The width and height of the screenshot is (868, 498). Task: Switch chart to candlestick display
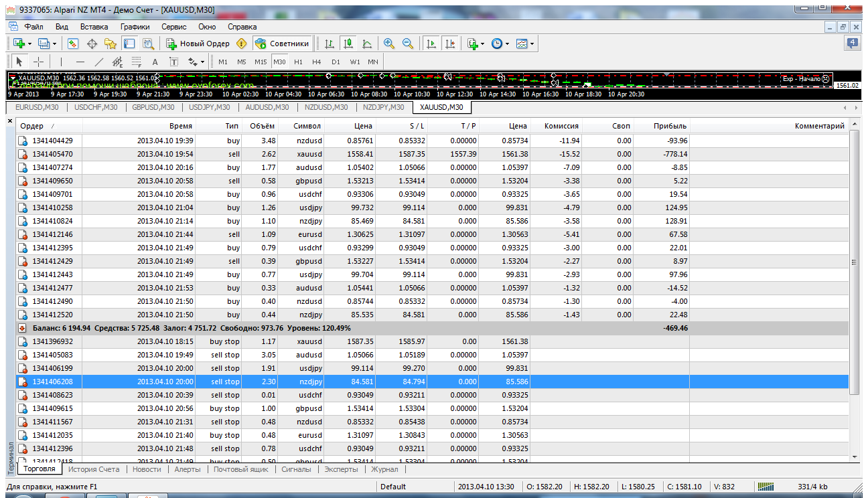point(348,44)
